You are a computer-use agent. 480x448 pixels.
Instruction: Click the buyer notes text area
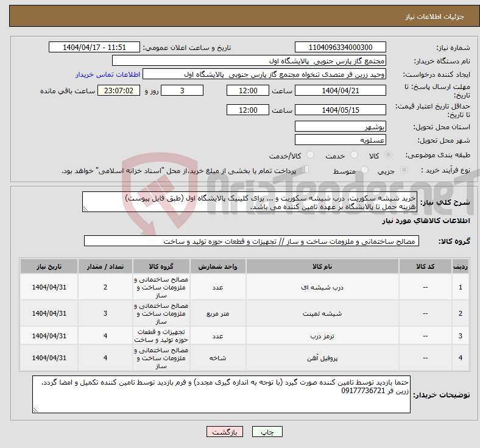coord(221,394)
